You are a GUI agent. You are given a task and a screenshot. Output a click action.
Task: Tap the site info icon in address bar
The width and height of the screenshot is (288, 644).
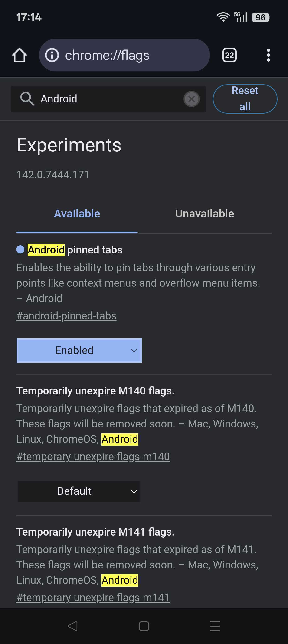52,55
